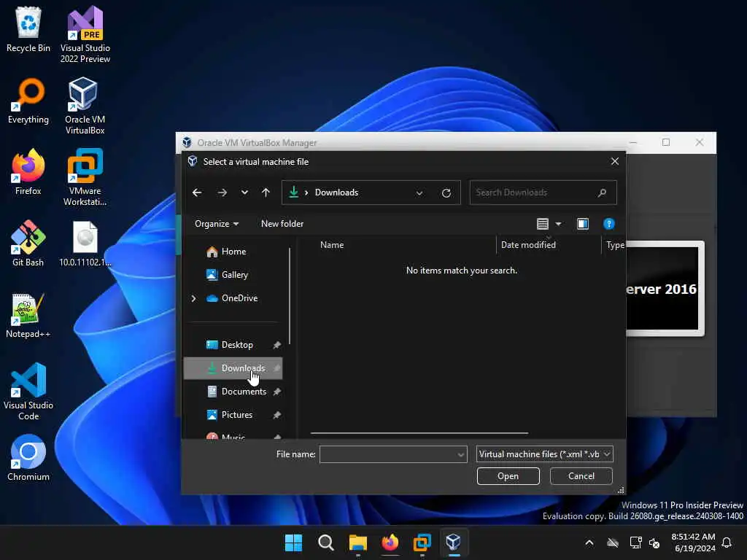Image resolution: width=747 pixels, height=560 pixels.
Task: Switch to VMware Workstation in taskbar
Action: click(422, 542)
